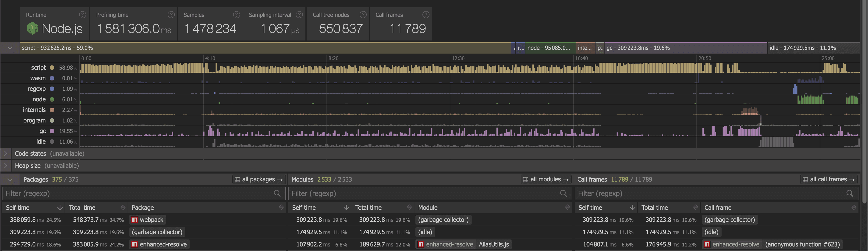Sort Modules by Self time arrow
Screen dimensions: 868x251
(346, 207)
